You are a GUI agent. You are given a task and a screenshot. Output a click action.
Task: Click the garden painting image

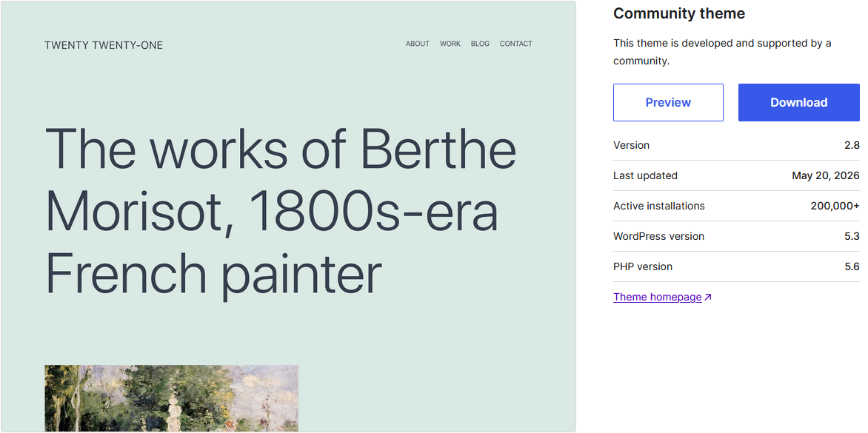(x=172, y=398)
